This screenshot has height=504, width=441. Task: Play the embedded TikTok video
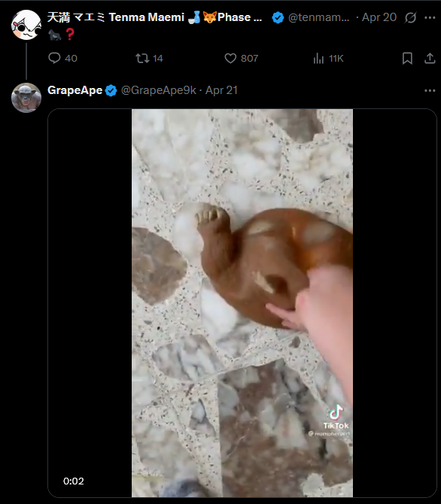(242, 303)
